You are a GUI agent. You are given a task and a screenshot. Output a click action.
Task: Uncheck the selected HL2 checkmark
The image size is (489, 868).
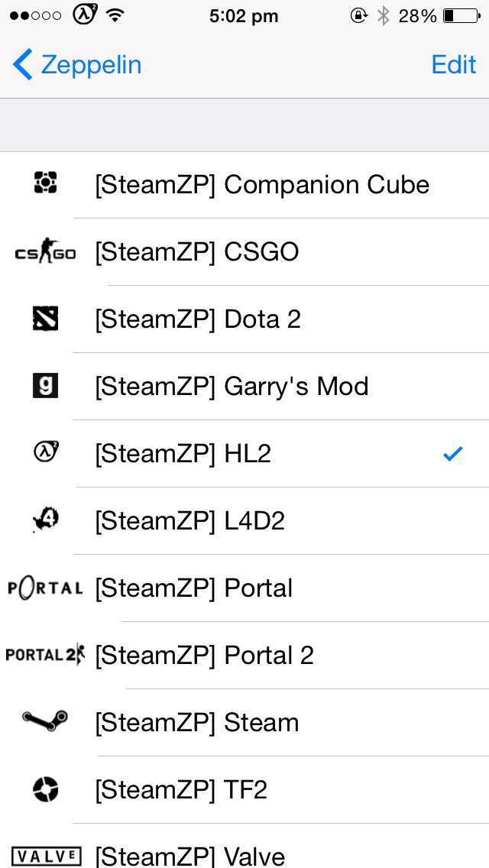click(452, 454)
